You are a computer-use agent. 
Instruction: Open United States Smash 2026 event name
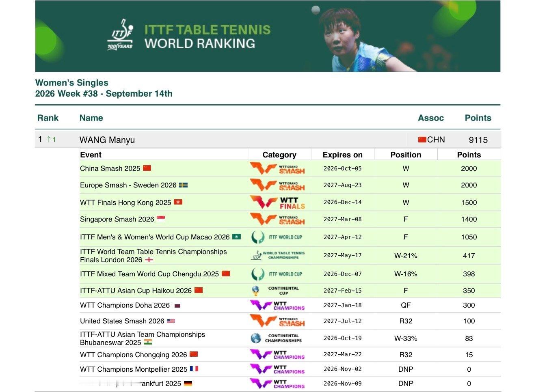[122, 321]
